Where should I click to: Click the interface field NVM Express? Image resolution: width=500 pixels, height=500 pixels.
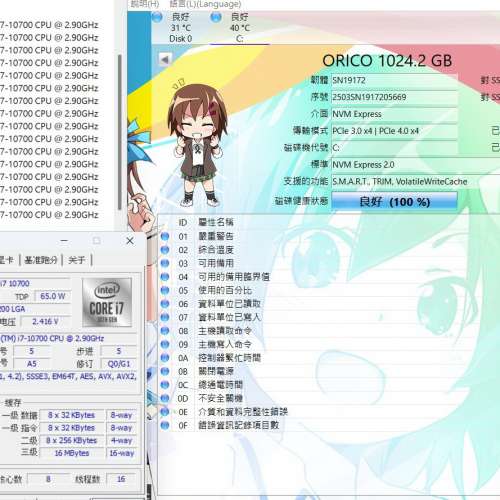(394, 114)
